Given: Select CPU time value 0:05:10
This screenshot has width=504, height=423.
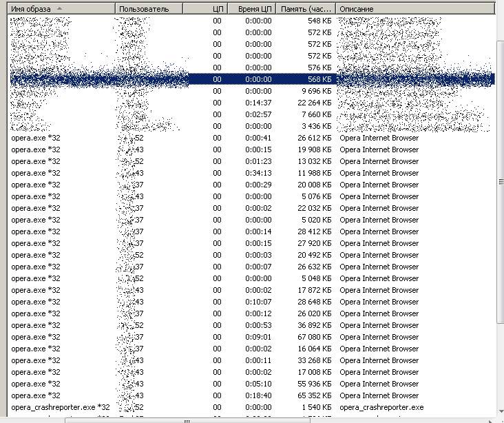Looking at the screenshot, I should [258, 384].
